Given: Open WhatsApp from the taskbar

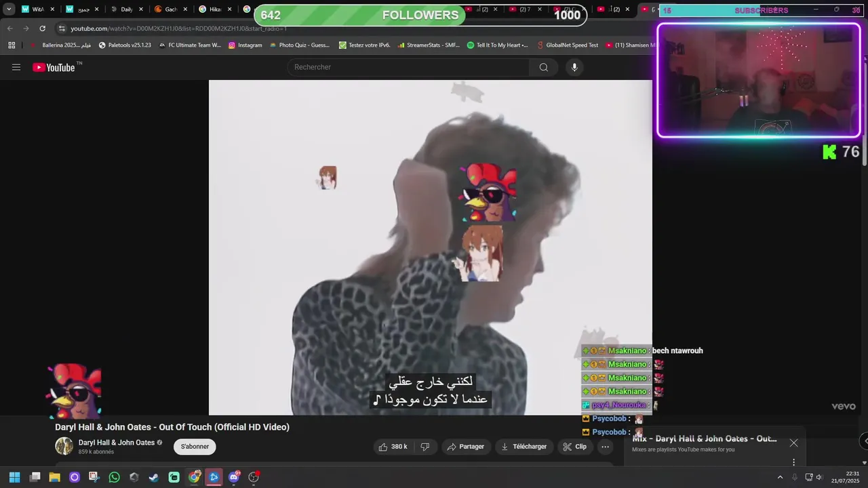Looking at the screenshot, I should tap(114, 477).
